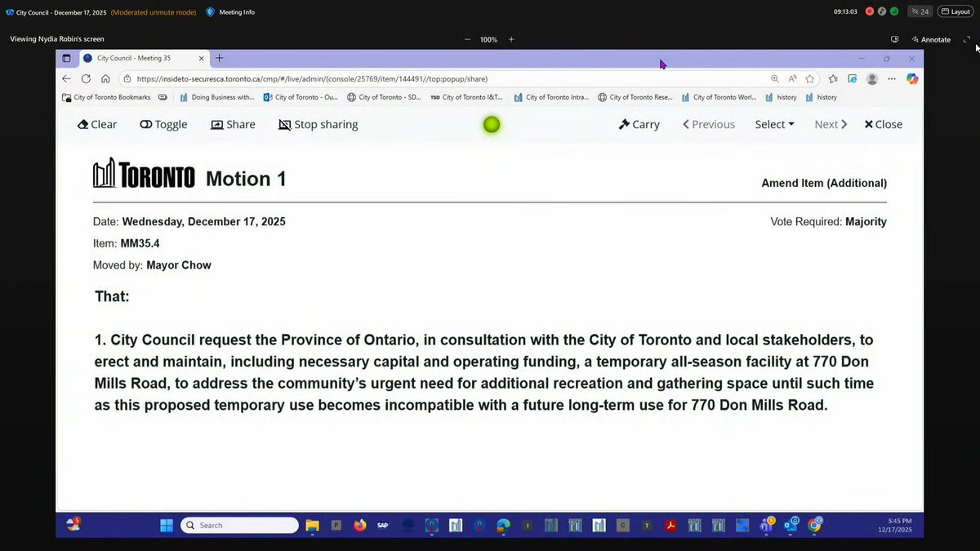Mark the motion as Carry

639,124
